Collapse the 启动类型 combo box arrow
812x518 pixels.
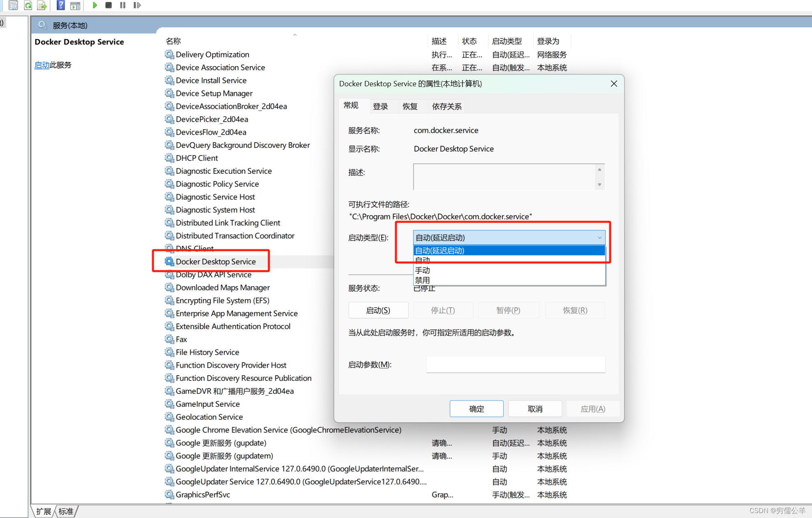click(x=599, y=237)
